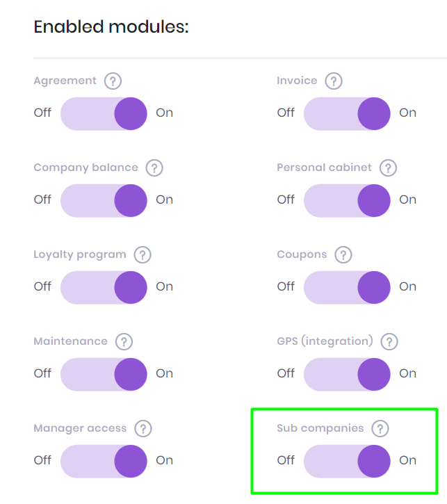Disable the Loyalty program toggle
The height and width of the screenshot is (504, 447).
tap(104, 287)
